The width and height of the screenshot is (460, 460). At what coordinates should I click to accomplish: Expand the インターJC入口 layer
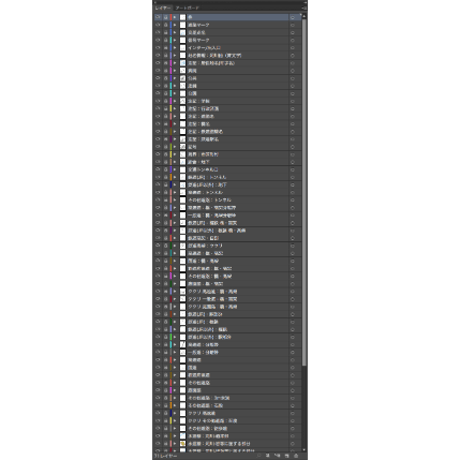click(x=175, y=48)
